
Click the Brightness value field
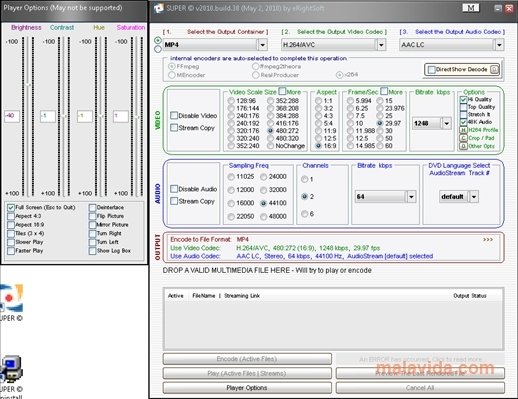click(12, 116)
